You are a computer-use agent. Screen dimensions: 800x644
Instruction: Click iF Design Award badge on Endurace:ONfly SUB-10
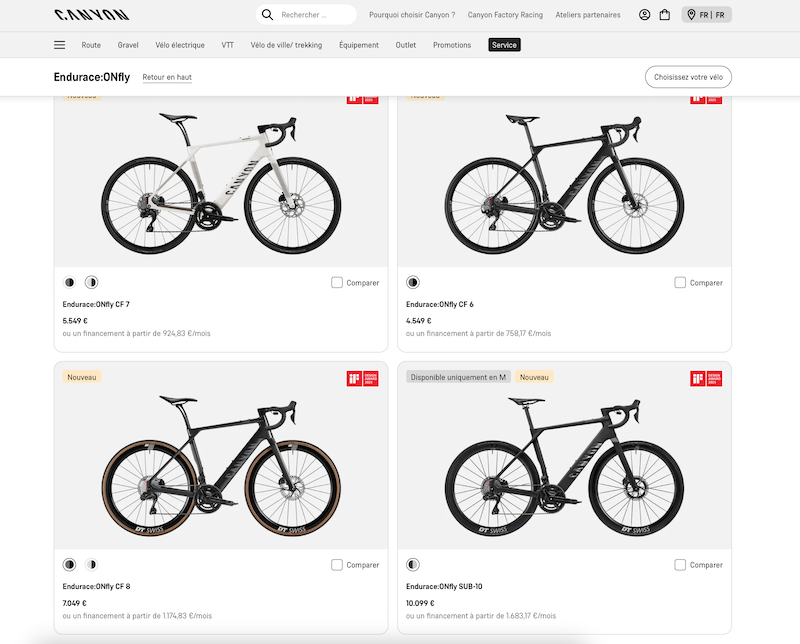[x=705, y=379]
